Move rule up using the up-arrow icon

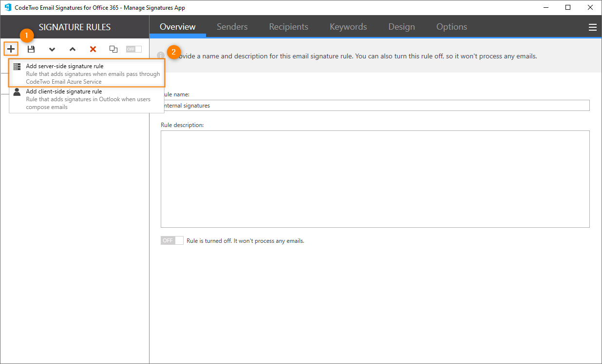(72, 49)
